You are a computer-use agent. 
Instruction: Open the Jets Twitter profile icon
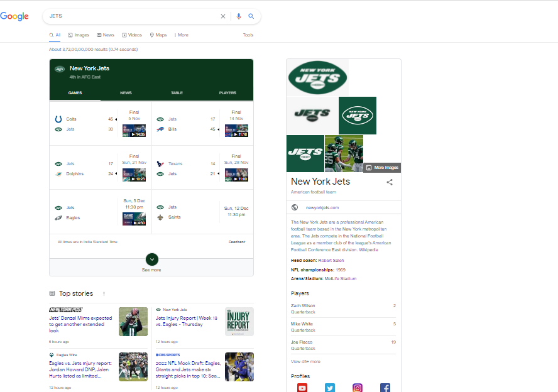click(330, 388)
